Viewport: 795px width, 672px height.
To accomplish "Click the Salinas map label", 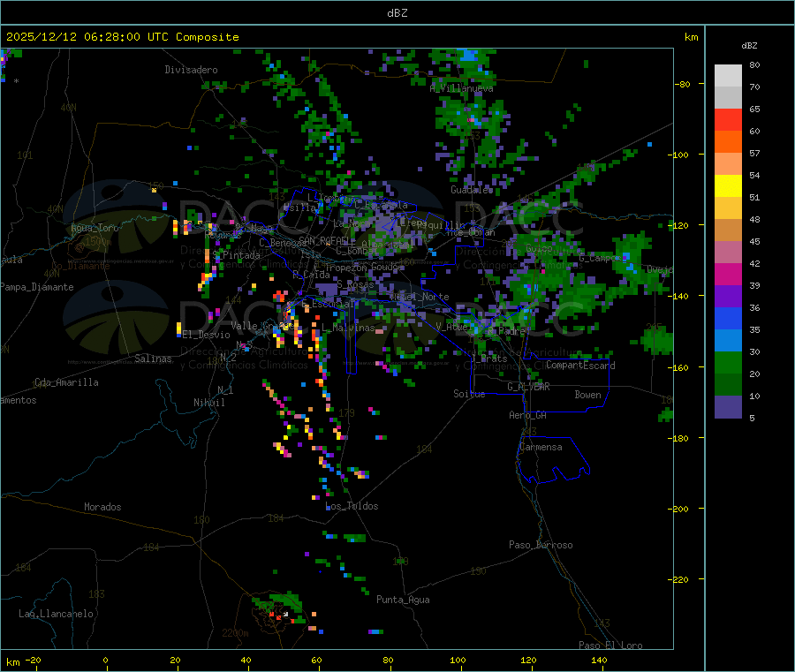I will 153,359.
